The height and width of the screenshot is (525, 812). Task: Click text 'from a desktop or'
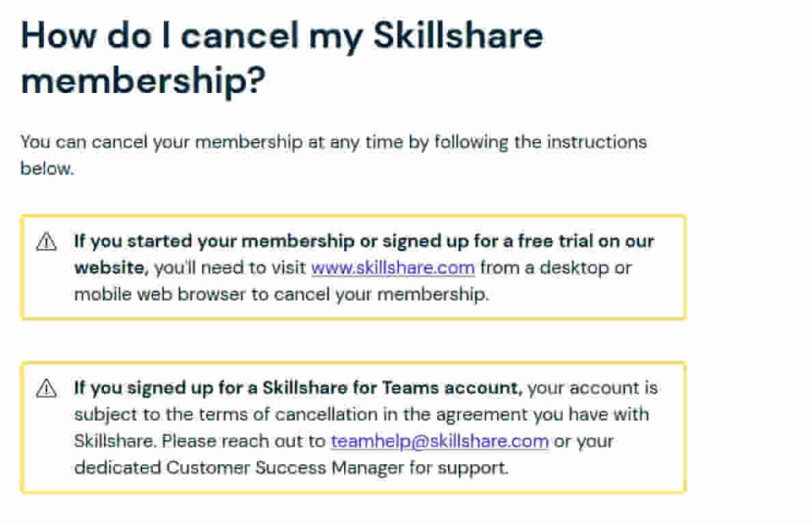pyautogui.click(x=556, y=268)
